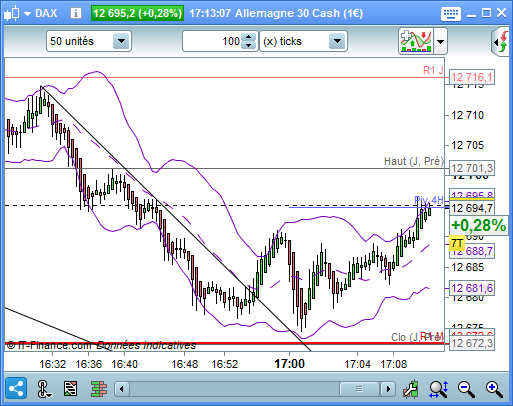
Task: Click the scrollbar right arrow
Action: coord(388,389)
